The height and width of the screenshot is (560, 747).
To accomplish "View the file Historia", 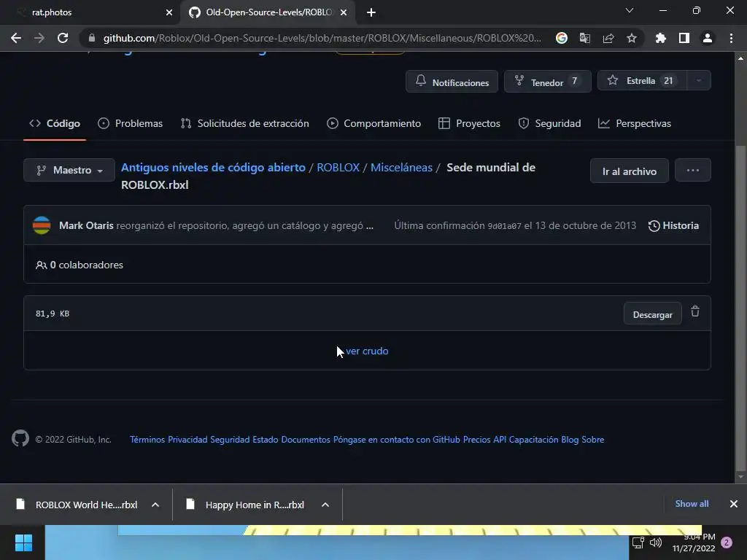I will pyautogui.click(x=673, y=226).
